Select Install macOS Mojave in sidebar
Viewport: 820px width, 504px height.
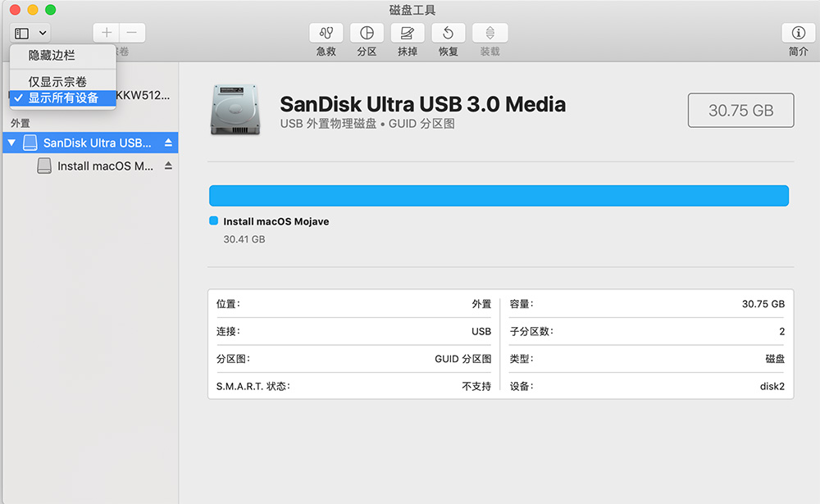click(105, 166)
